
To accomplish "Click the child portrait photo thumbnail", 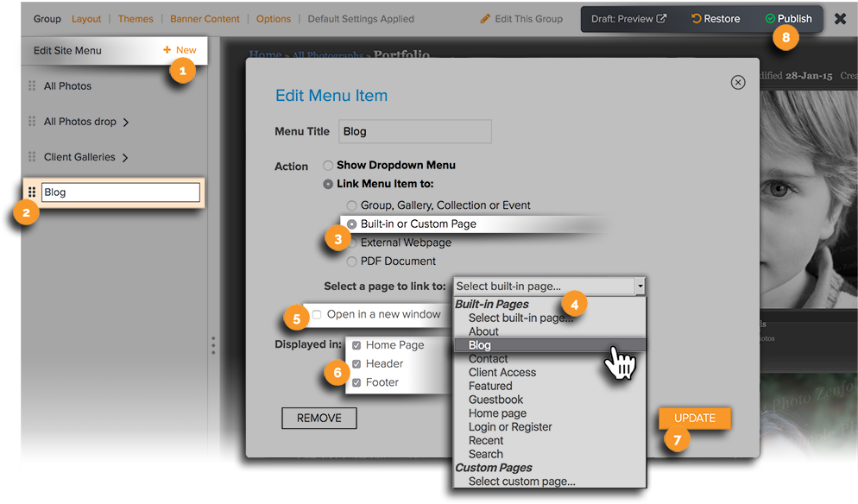I will 808,199.
